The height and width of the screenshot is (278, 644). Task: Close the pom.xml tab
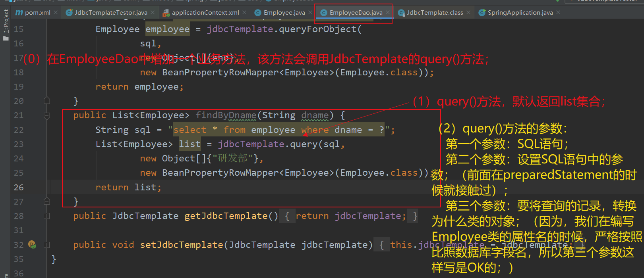click(x=56, y=13)
